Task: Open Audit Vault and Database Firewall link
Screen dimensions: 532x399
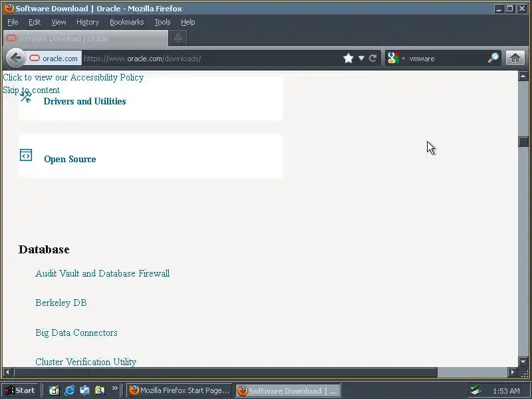Action: click(x=102, y=273)
